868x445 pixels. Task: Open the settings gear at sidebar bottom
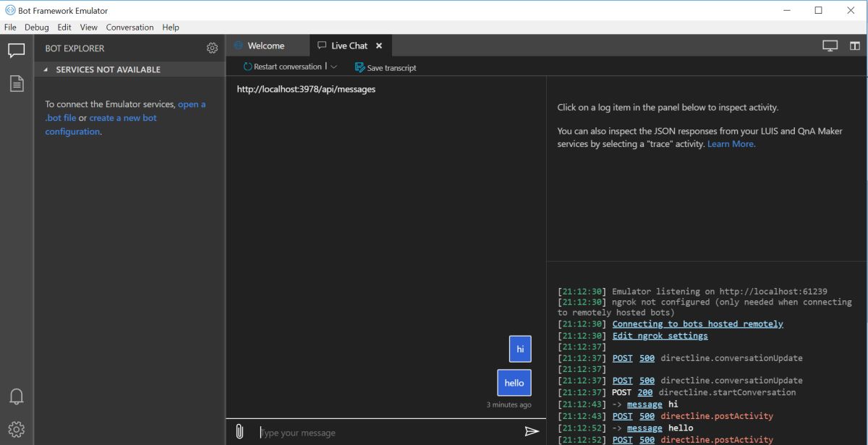16,429
